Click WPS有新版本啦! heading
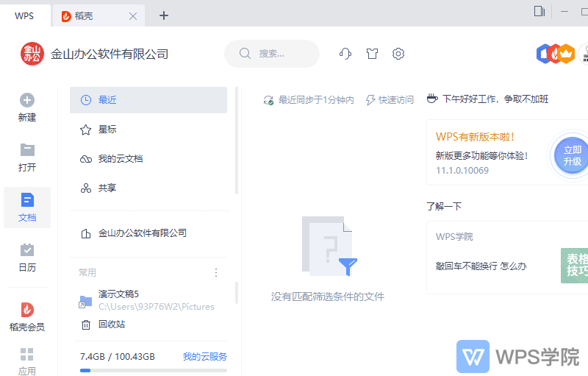588x376 pixels. (x=475, y=137)
